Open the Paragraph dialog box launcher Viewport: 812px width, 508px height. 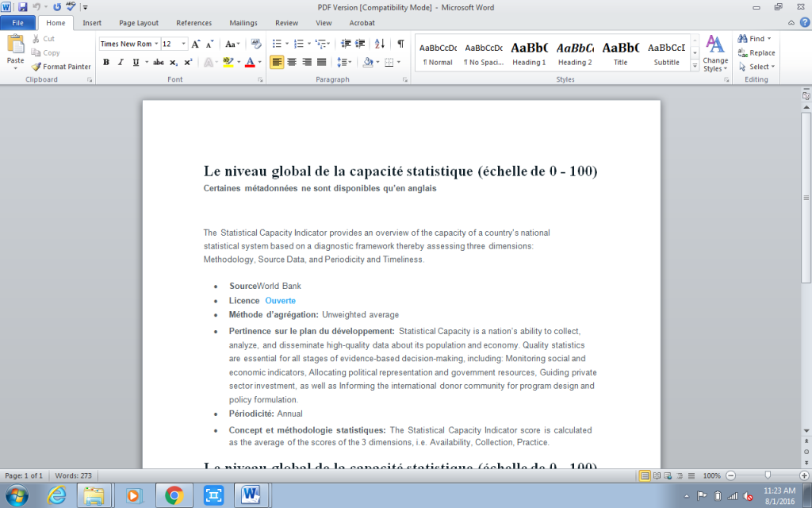coord(405,80)
